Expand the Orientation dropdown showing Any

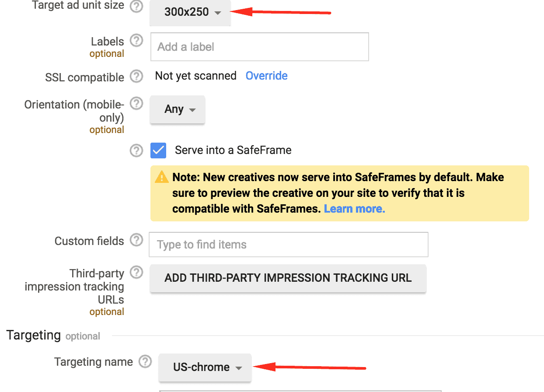coord(177,109)
